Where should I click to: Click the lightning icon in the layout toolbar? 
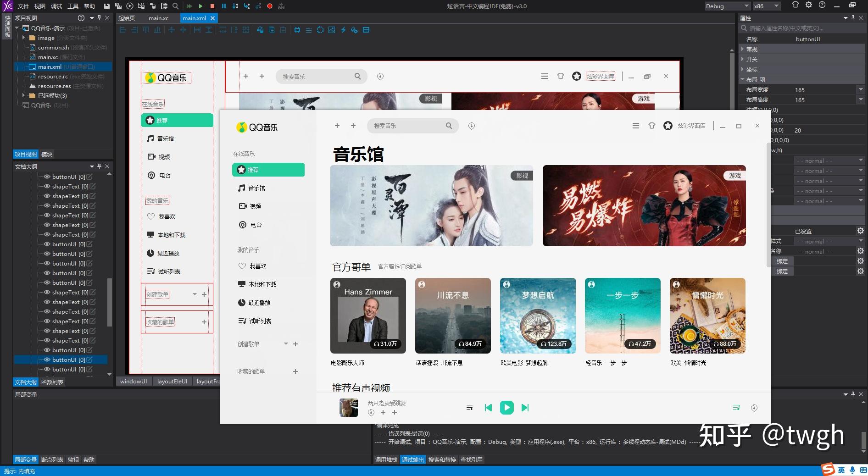click(x=343, y=30)
